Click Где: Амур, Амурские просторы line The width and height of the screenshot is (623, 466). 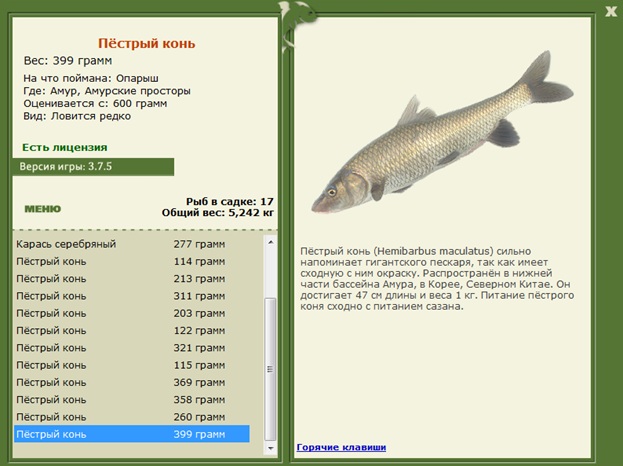pyautogui.click(x=107, y=91)
